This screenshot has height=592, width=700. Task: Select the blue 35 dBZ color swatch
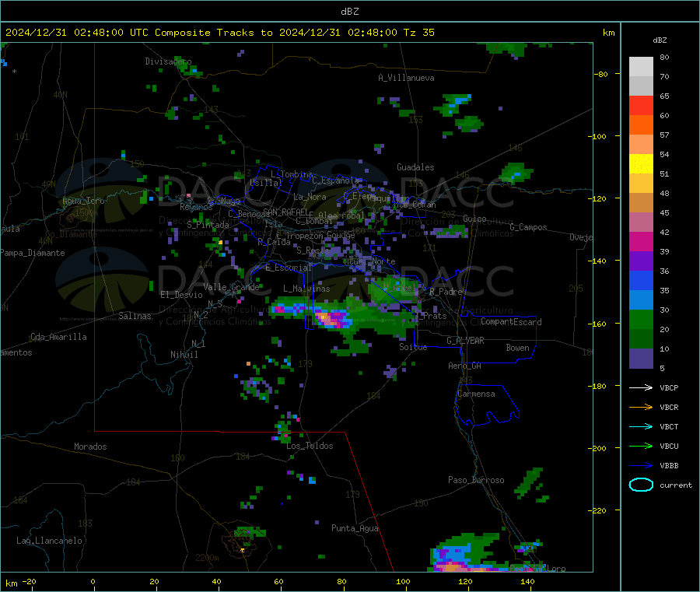[x=641, y=280]
